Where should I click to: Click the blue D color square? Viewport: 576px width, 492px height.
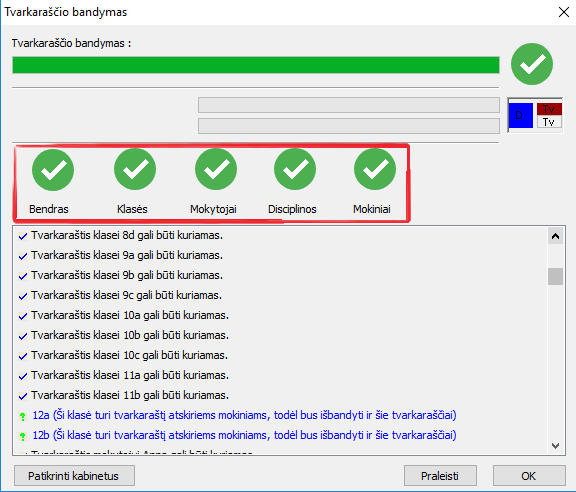521,115
